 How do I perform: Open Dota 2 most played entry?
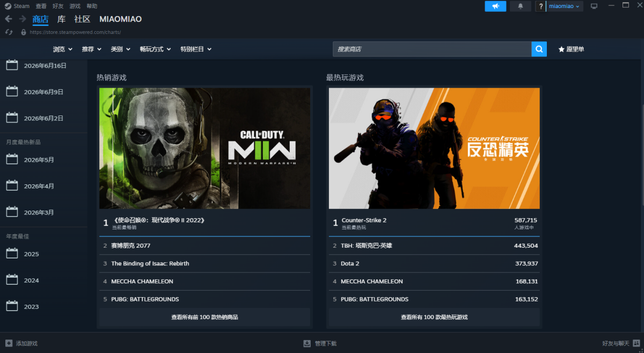434,263
